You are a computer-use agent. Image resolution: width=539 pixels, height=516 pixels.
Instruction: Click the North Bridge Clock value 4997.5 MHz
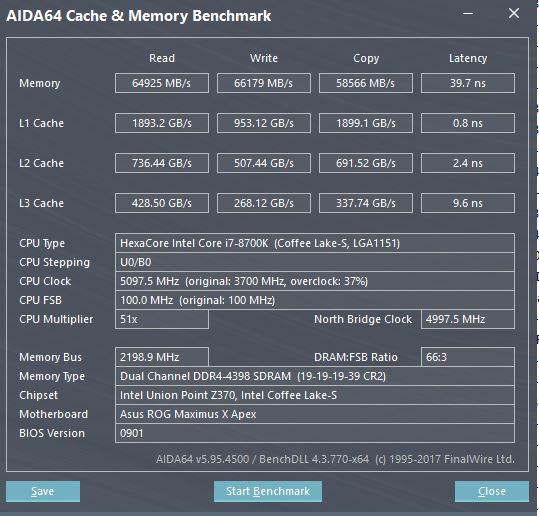[468, 319]
